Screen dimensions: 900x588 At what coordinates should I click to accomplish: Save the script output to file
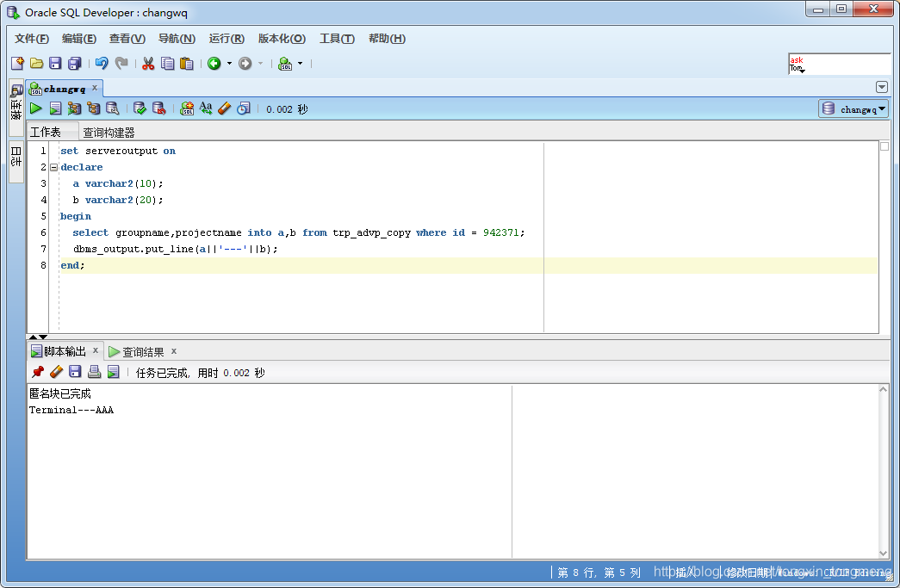pos(75,372)
